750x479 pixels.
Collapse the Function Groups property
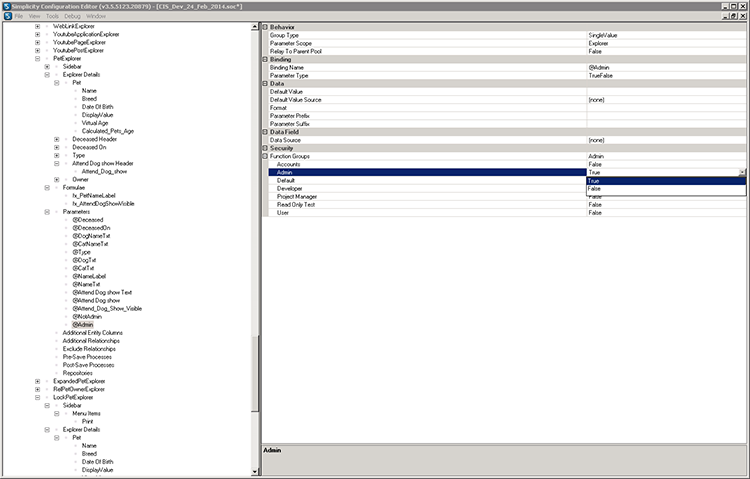(x=265, y=156)
